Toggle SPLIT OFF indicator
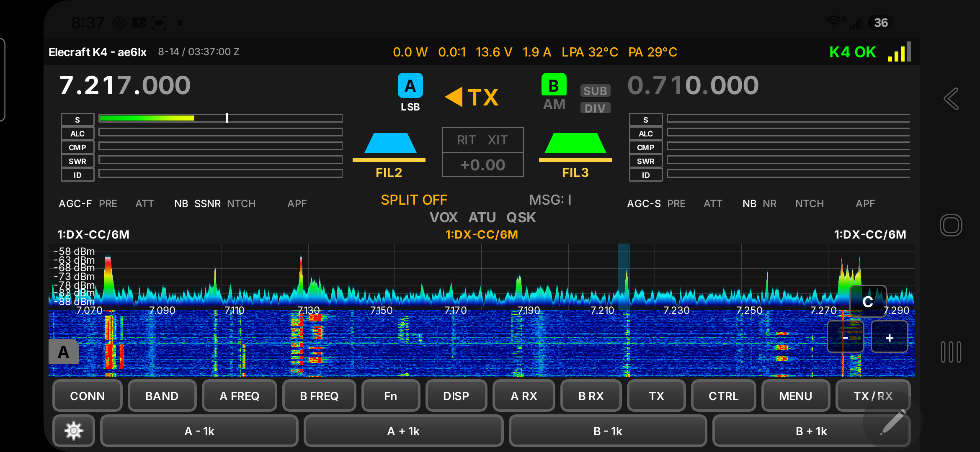 click(414, 200)
